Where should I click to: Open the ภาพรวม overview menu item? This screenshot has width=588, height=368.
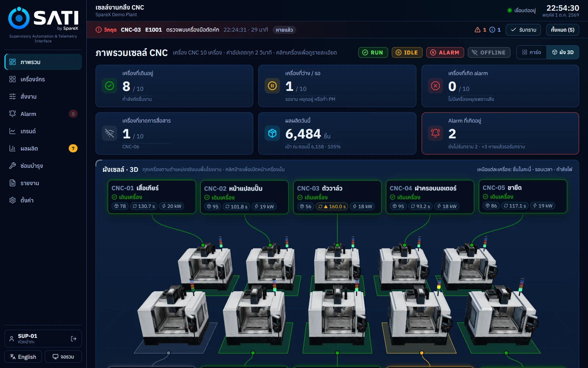(x=43, y=62)
